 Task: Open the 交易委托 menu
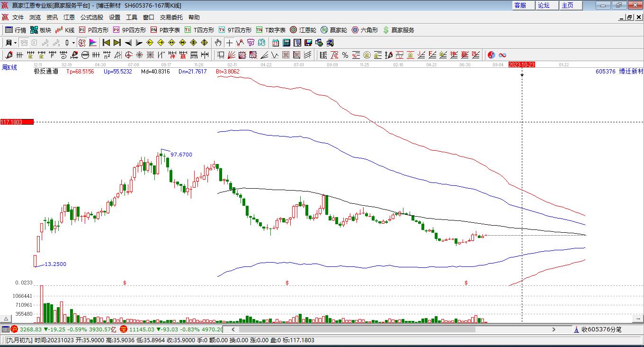tap(171, 17)
